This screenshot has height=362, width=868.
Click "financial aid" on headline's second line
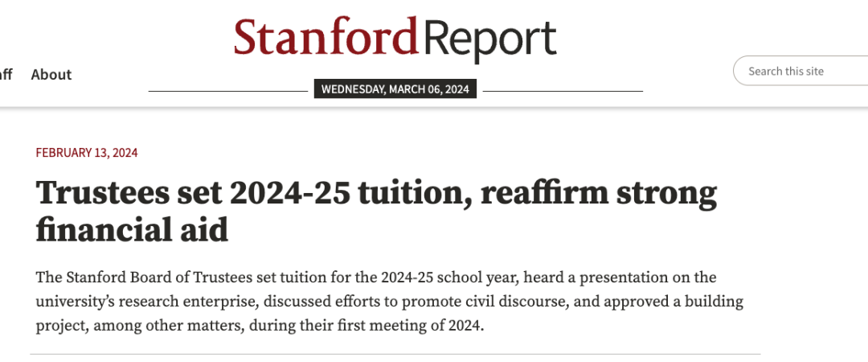pyautogui.click(x=133, y=229)
